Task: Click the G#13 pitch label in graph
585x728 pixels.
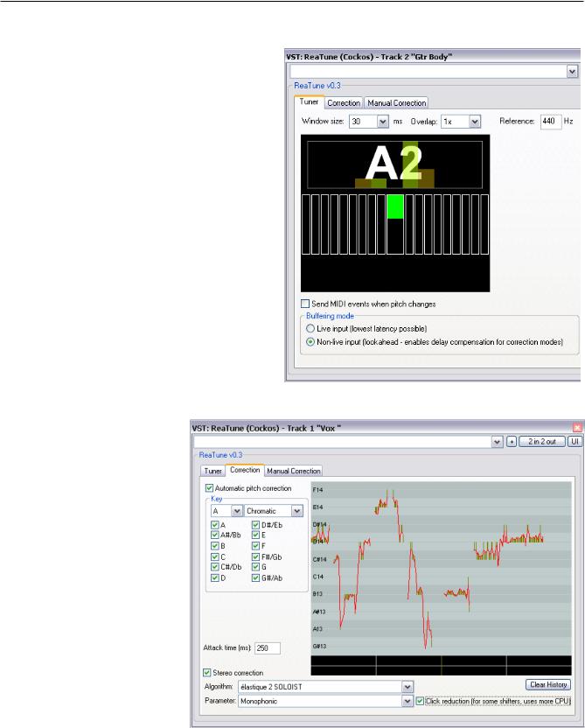Action: [320, 647]
